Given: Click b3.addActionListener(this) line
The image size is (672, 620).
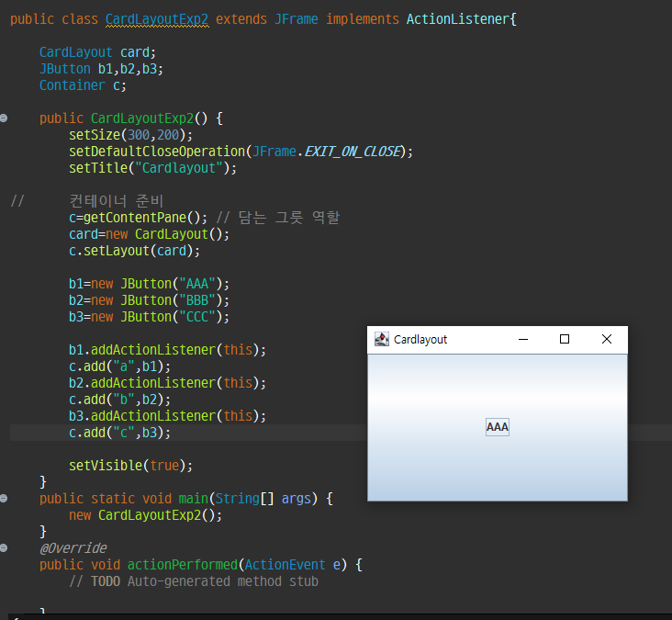Looking at the screenshot, I should pyautogui.click(x=167, y=416).
